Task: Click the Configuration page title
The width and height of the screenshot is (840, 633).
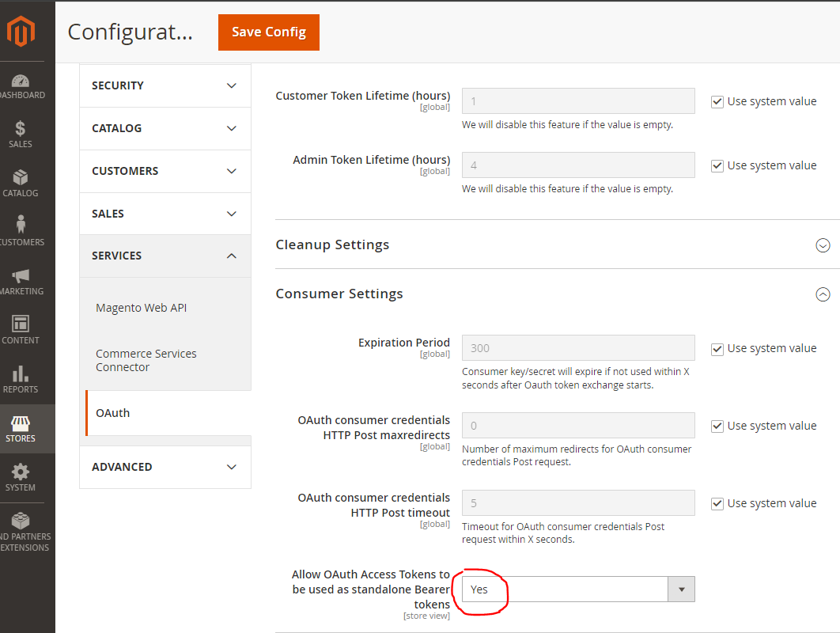Action: 131,32
